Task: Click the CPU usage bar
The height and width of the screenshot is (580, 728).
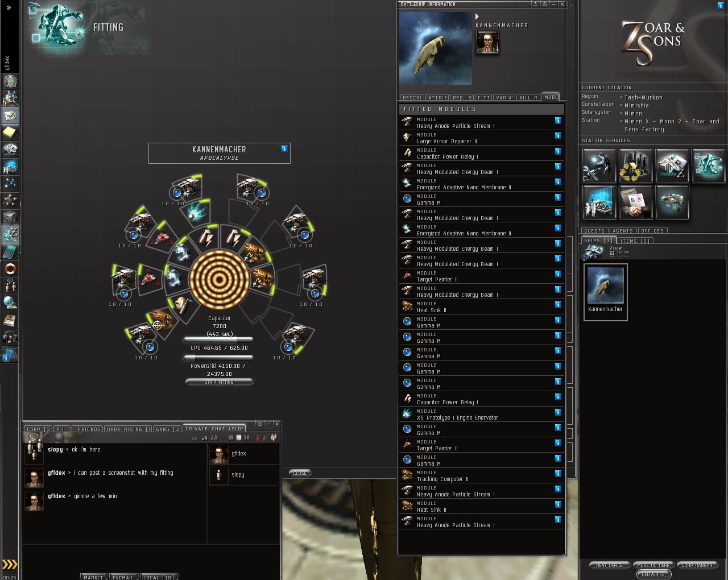Action: pyautogui.click(x=219, y=340)
